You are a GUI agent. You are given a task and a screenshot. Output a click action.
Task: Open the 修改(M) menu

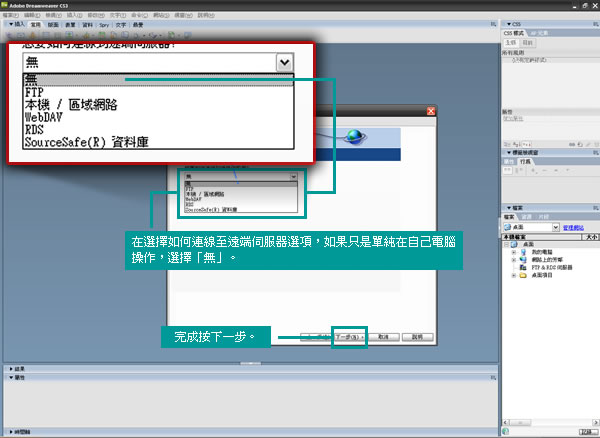click(96, 15)
